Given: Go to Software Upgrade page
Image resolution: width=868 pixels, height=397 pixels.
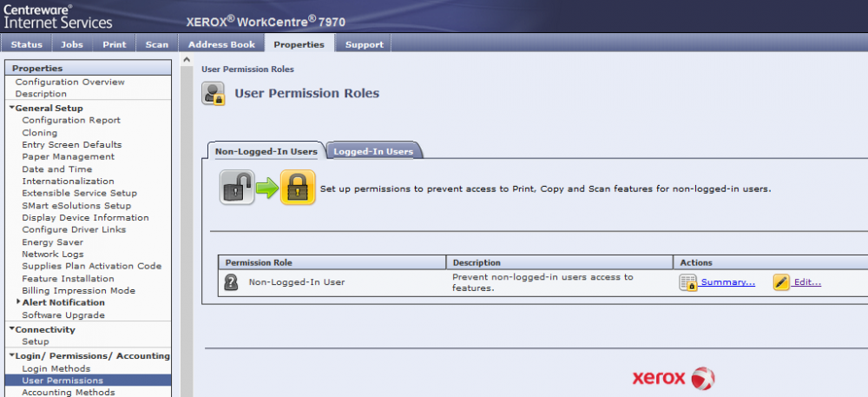Looking at the screenshot, I should click(62, 314).
